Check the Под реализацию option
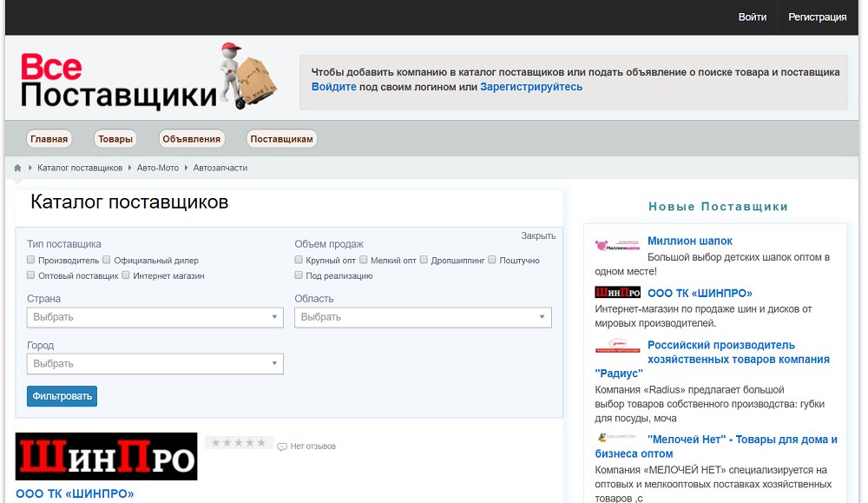 coord(299,275)
